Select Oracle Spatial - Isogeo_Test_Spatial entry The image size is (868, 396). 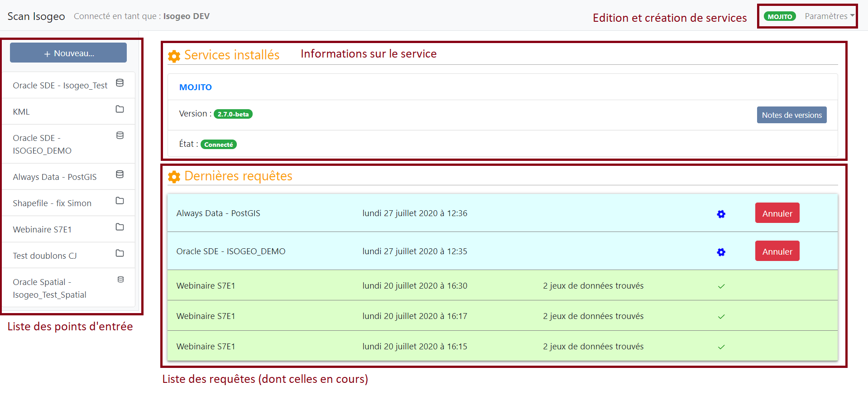[x=68, y=288]
